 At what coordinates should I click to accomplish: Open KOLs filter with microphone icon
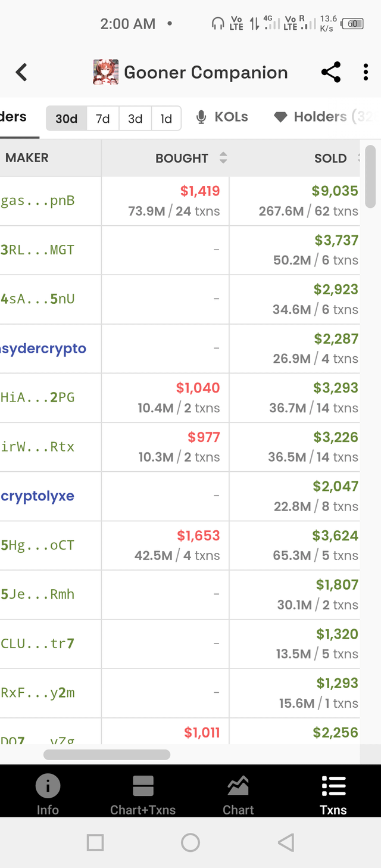[222, 117]
